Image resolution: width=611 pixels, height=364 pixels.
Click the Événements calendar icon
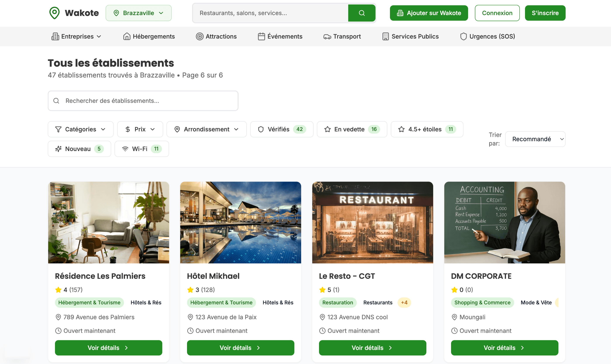pyautogui.click(x=261, y=36)
